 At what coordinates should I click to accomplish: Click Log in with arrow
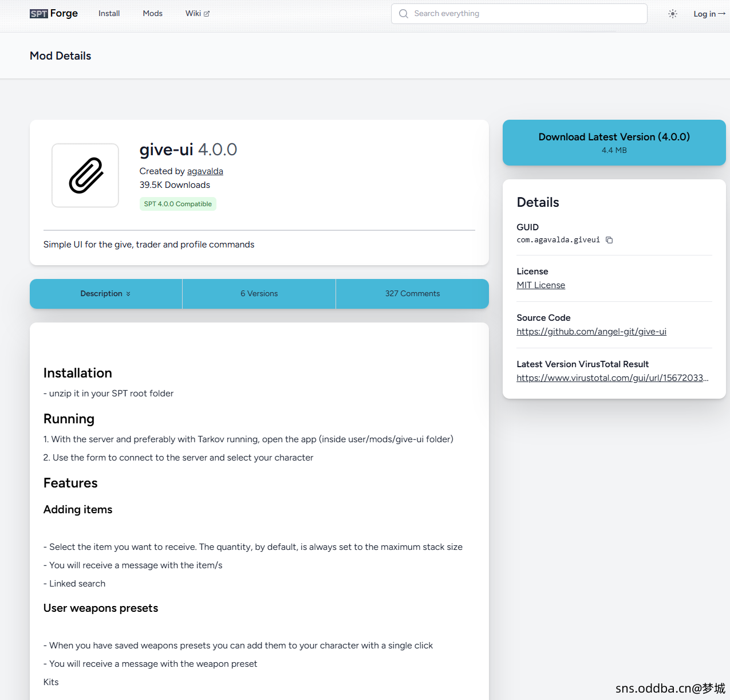pyautogui.click(x=709, y=14)
